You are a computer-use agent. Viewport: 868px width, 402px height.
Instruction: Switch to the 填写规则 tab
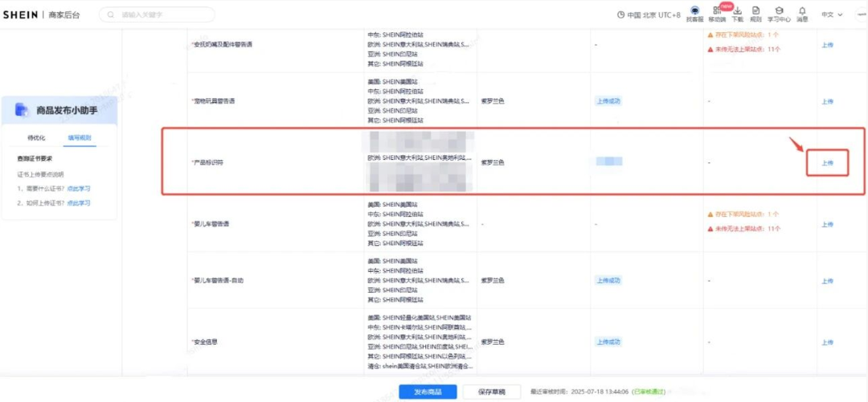(80, 137)
